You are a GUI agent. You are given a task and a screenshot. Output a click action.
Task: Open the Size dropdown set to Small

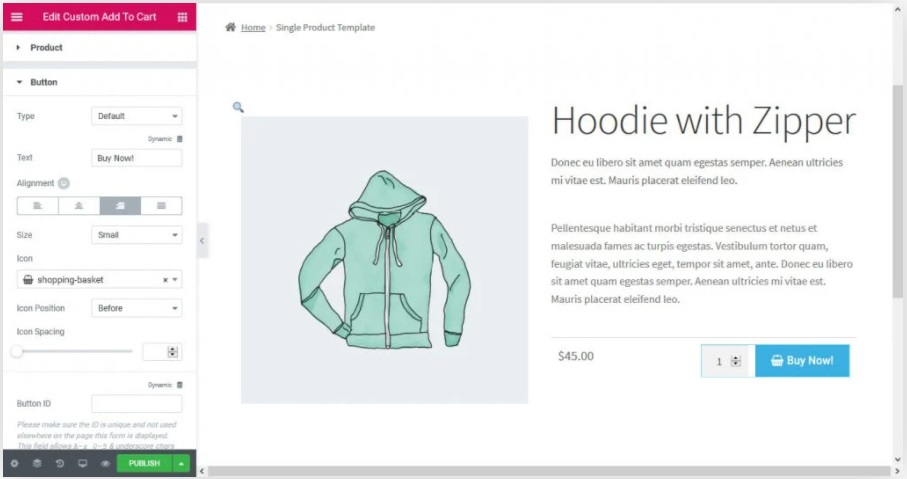point(137,235)
